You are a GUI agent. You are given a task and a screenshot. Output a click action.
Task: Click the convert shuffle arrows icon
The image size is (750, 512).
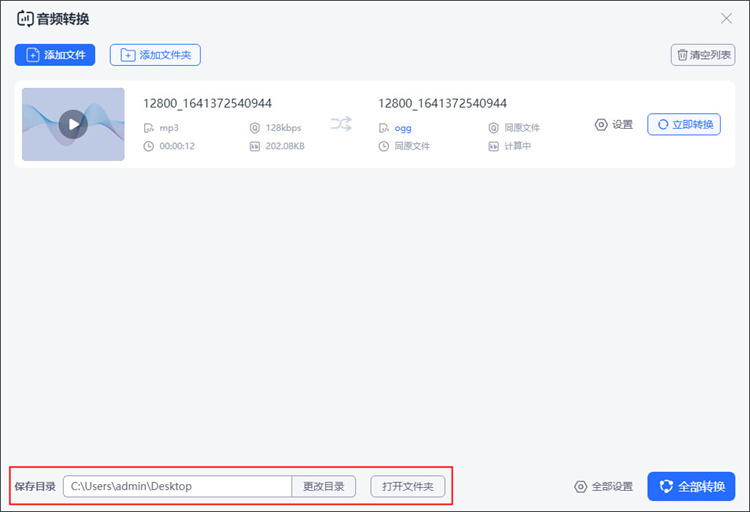pyautogui.click(x=341, y=124)
